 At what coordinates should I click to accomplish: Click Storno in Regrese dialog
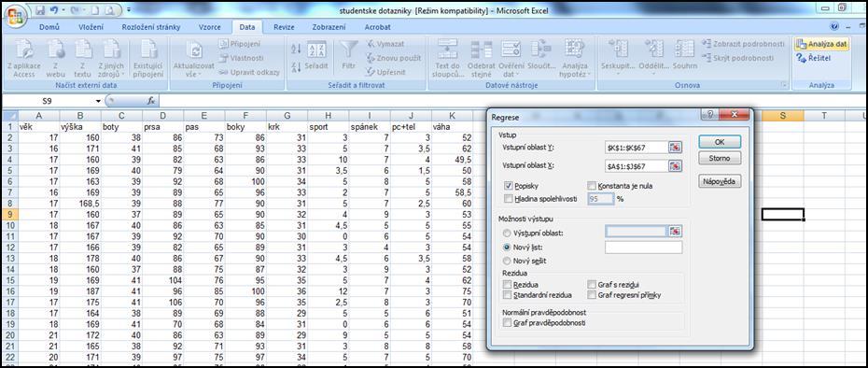click(x=719, y=159)
